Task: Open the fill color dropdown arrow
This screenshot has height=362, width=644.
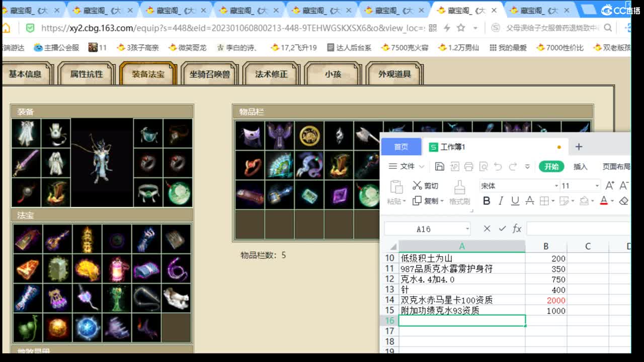Action: click(x=593, y=201)
